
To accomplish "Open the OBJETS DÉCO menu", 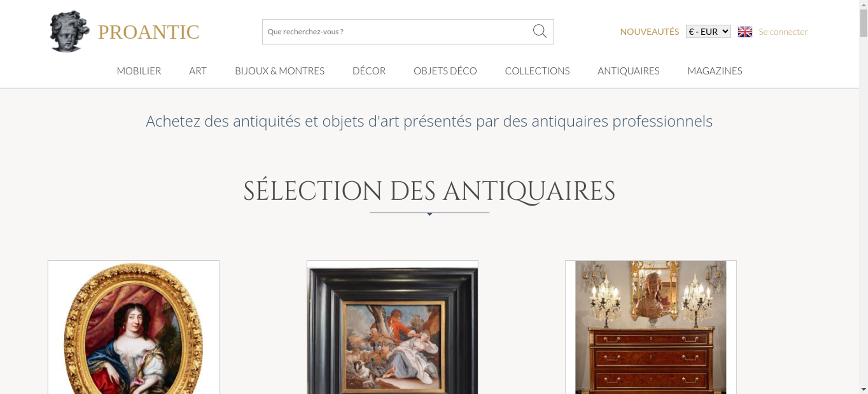I will click(x=445, y=71).
